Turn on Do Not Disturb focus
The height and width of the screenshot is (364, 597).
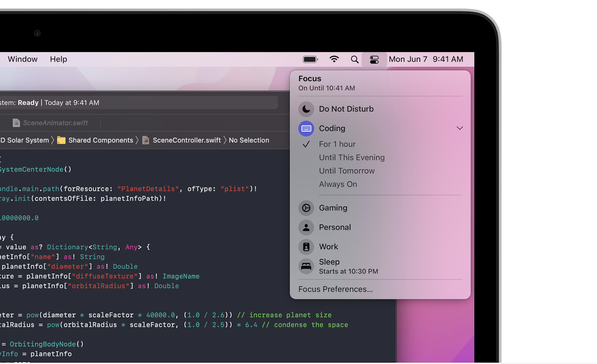[x=346, y=109]
